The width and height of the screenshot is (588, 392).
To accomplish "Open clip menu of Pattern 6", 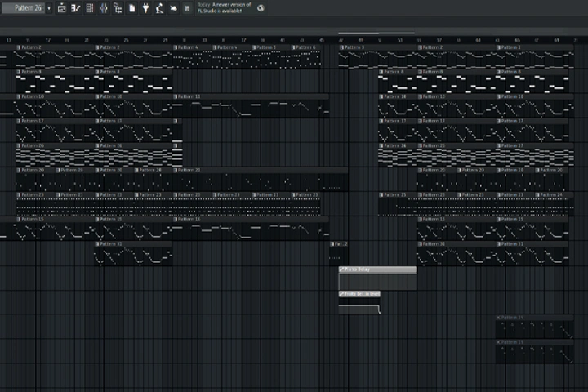I will coord(293,47).
